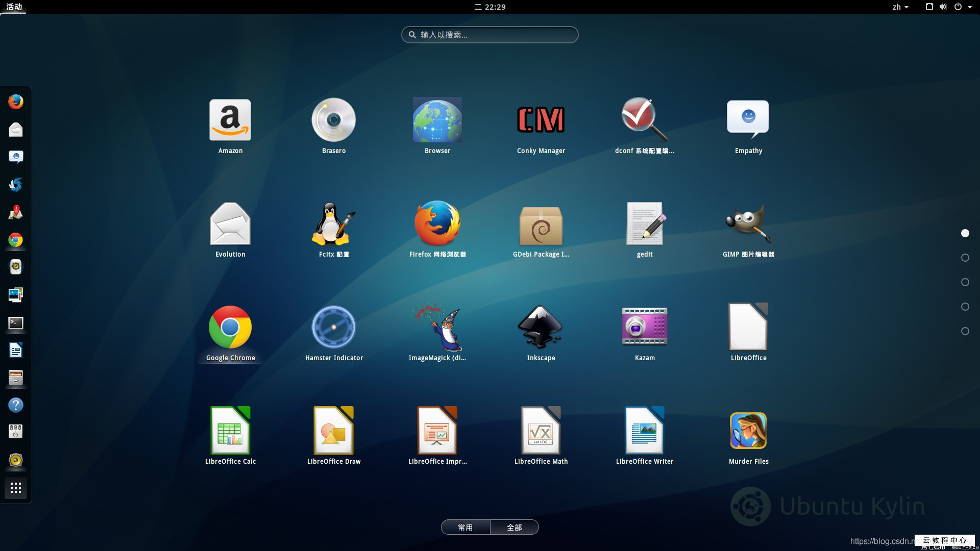The image size is (980, 551).
Task: Expand system power menu arrow
Action: pyautogui.click(x=969, y=7)
